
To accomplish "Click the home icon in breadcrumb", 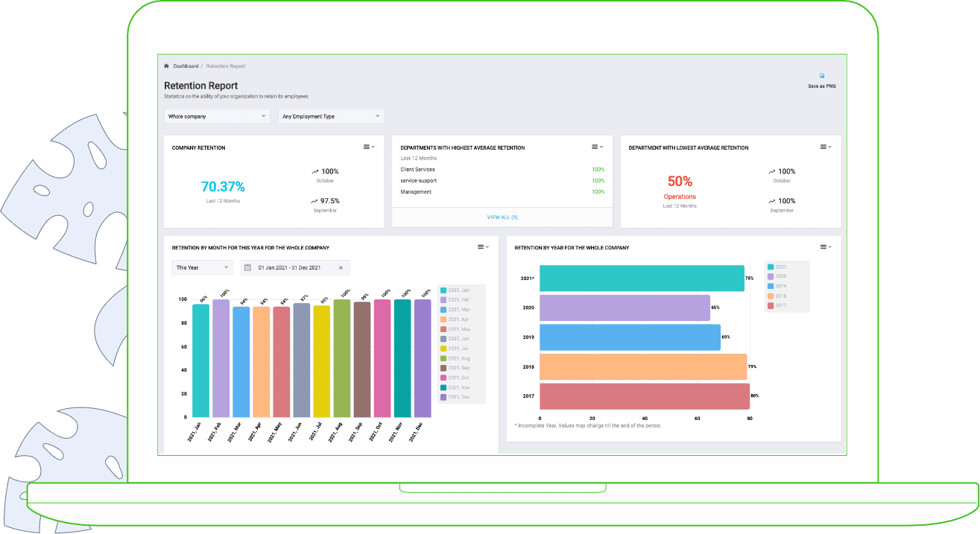I will pos(167,66).
